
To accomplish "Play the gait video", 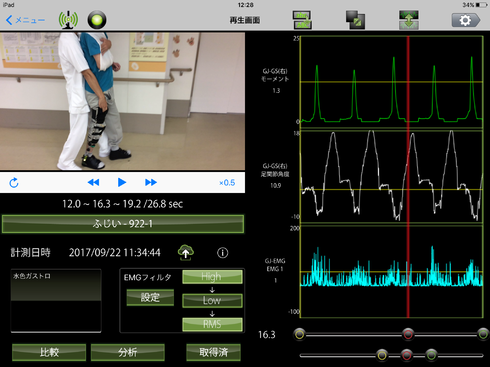I will tap(122, 182).
